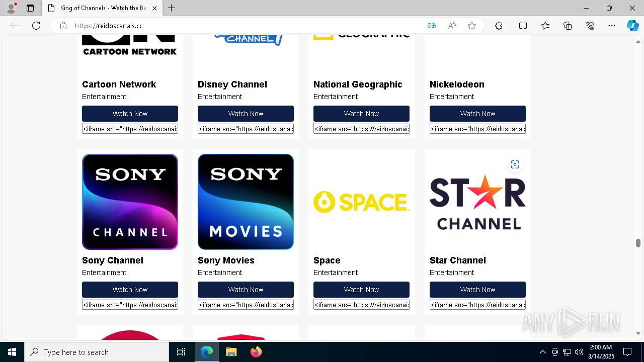644x362 pixels.
Task: Watch Sony Channel now
Action: [130, 290]
